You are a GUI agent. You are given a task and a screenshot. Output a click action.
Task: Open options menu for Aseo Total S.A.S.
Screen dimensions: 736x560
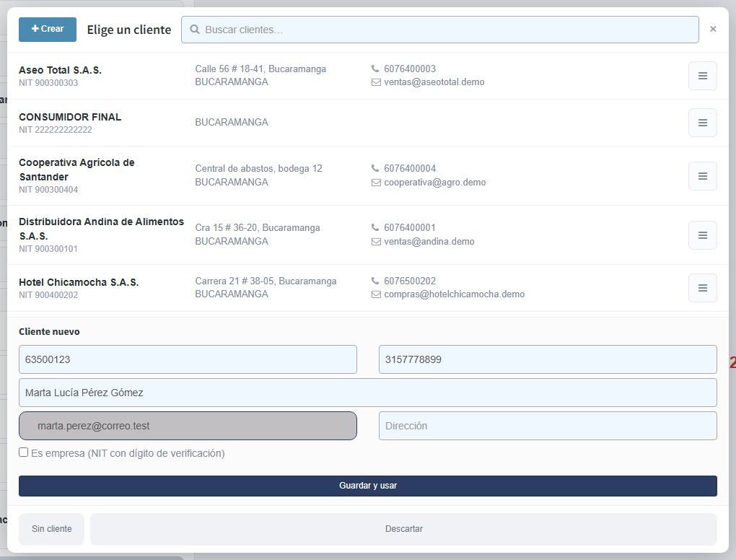[x=702, y=76]
